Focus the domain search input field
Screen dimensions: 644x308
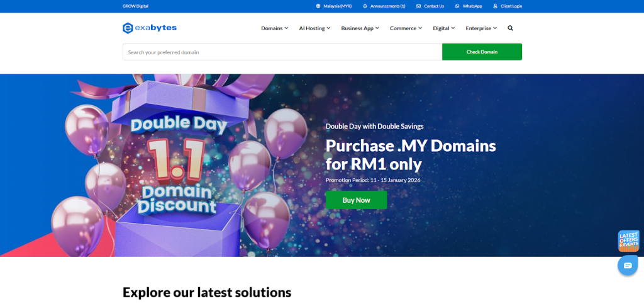pos(282,52)
